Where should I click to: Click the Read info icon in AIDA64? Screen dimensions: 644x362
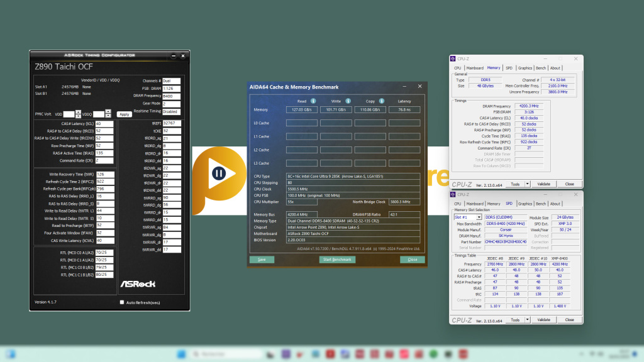pos(313,101)
